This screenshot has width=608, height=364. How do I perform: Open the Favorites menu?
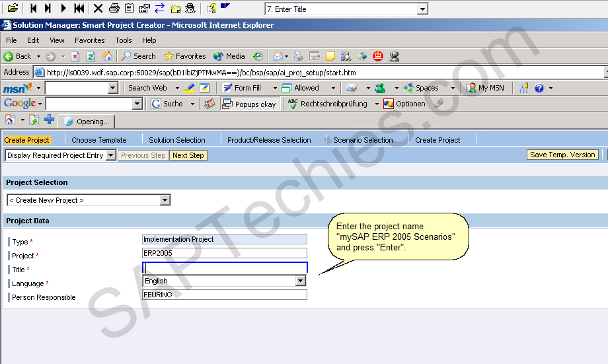coord(90,40)
